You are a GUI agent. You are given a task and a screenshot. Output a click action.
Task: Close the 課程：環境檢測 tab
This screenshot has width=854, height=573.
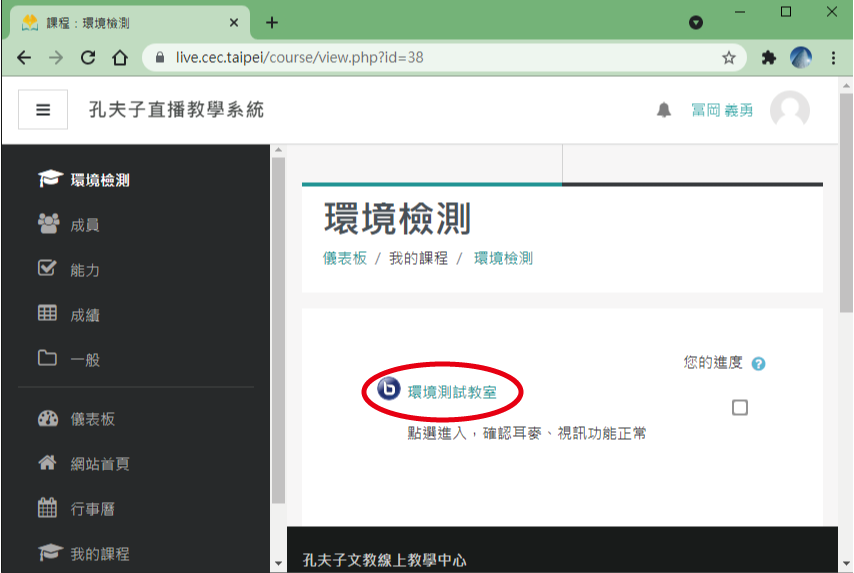pyautogui.click(x=234, y=22)
